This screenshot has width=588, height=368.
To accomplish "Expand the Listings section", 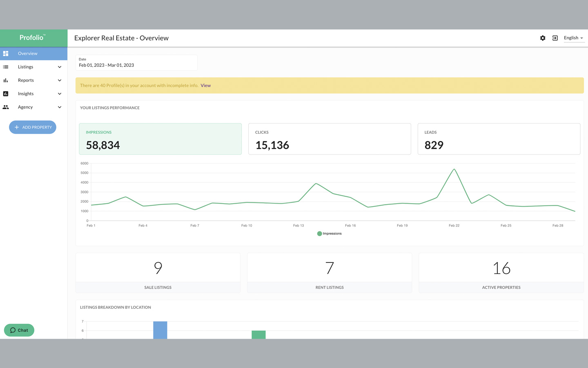I will point(59,67).
